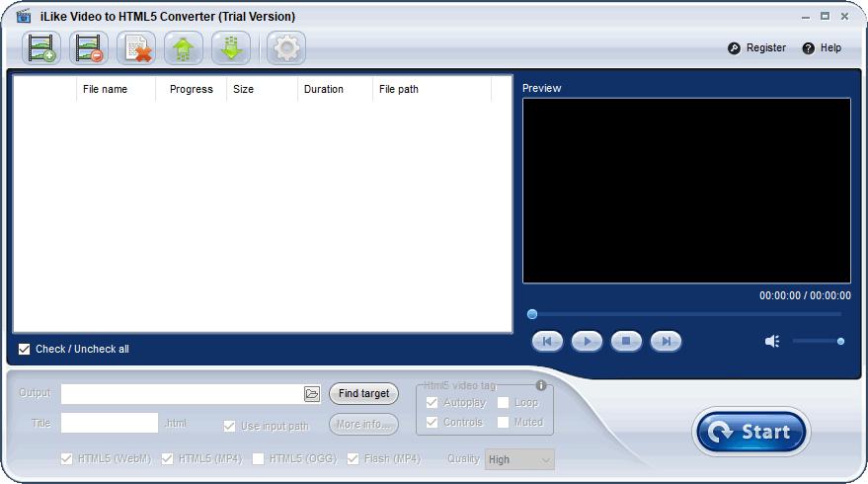Click the Html5 video tag info icon

tap(541, 385)
